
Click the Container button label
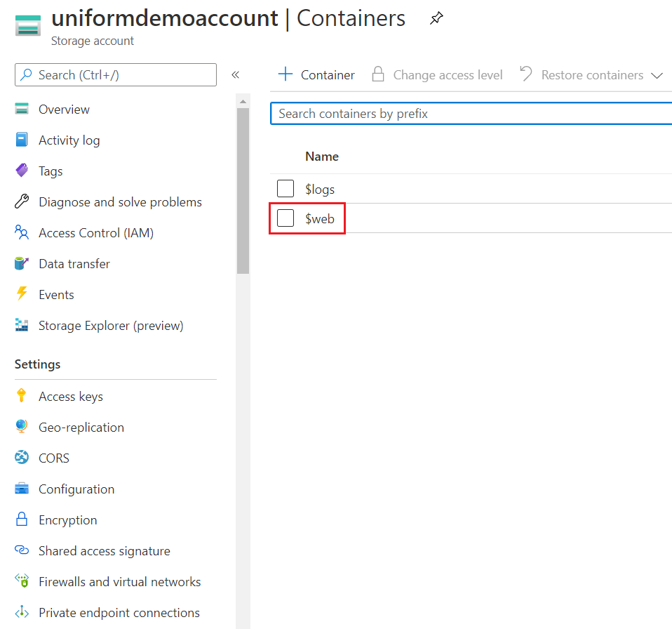pos(328,75)
